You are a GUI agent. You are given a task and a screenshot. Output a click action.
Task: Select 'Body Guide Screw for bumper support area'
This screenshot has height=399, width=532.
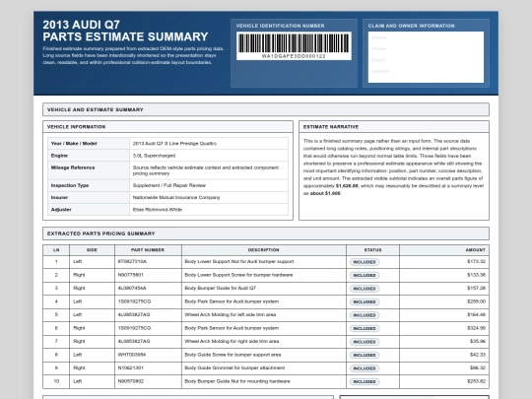233,355
